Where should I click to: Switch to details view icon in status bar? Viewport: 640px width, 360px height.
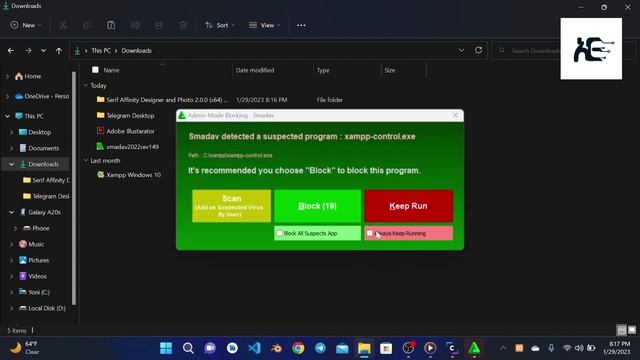click(622, 329)
